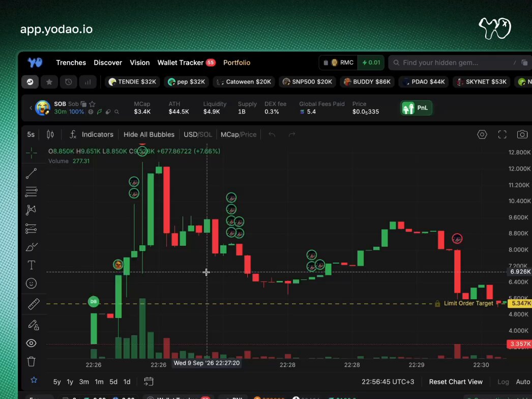
Task: Open the Catoween $20K token chip
Action: coord(244,82)
